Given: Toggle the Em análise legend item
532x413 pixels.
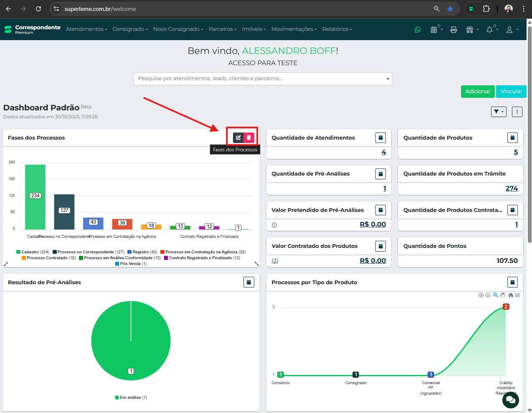Looking at the screenshot, I should [x=131, y=398].
